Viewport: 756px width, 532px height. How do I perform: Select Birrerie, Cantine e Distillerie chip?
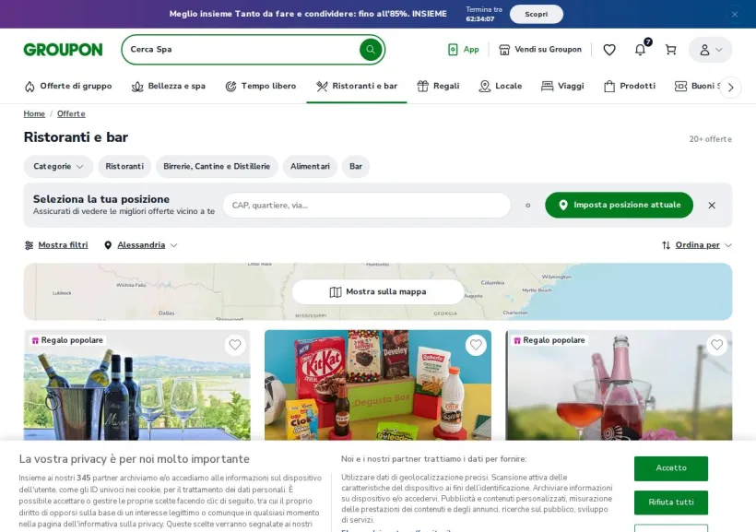point(217,166)
